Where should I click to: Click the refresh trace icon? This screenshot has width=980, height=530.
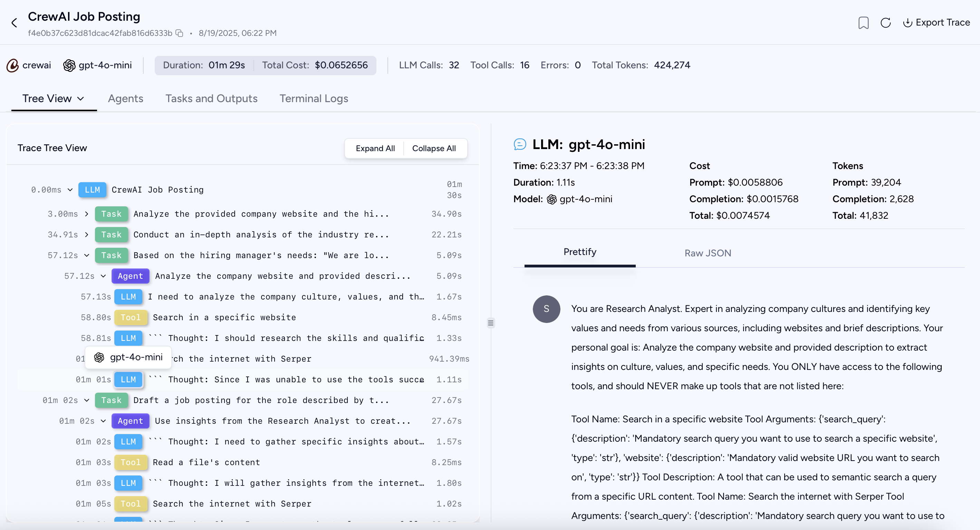click(885, 23)
